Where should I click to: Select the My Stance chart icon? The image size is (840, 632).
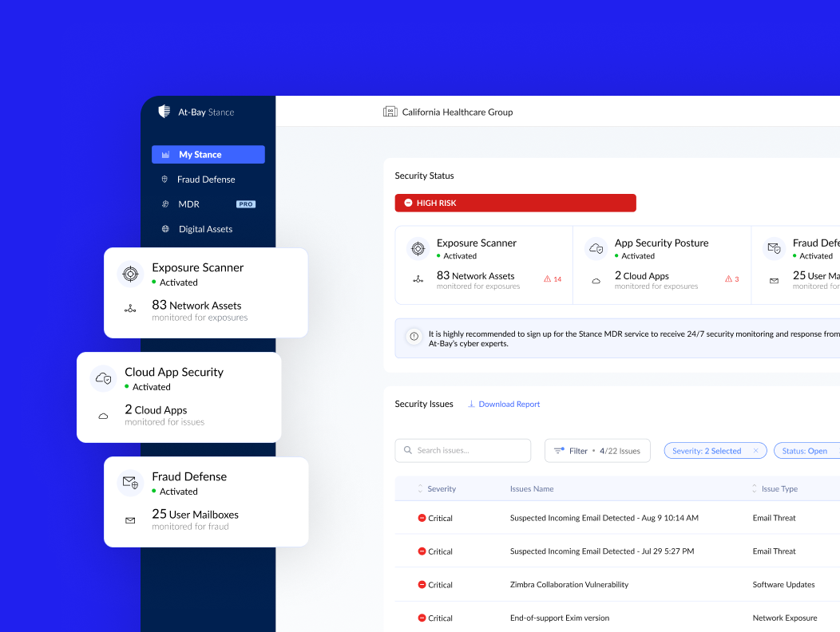coord(167,154)
